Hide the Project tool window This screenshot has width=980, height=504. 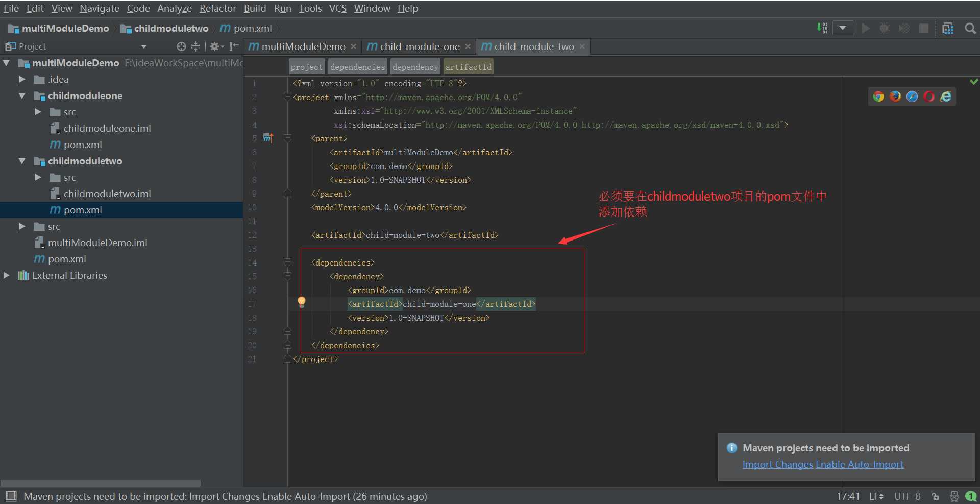[x=234, y=46]
